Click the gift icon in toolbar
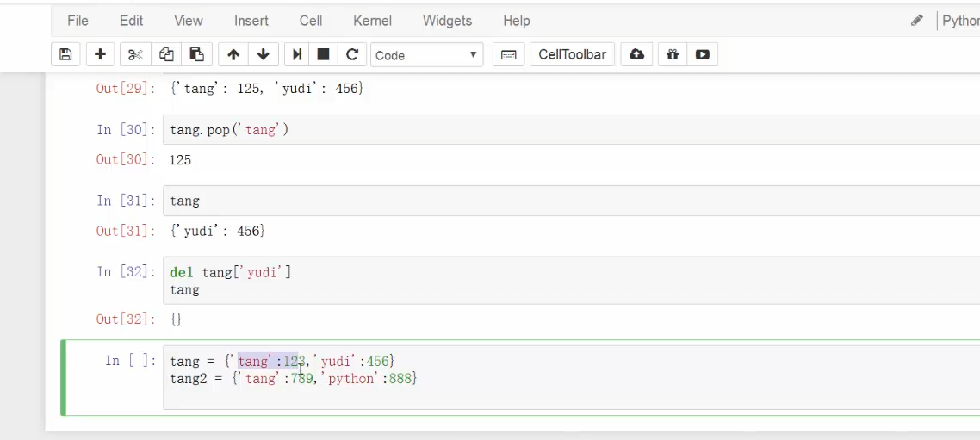Image resolution: width=980 pixels, height=440 pixels. [x=672, y=55]
